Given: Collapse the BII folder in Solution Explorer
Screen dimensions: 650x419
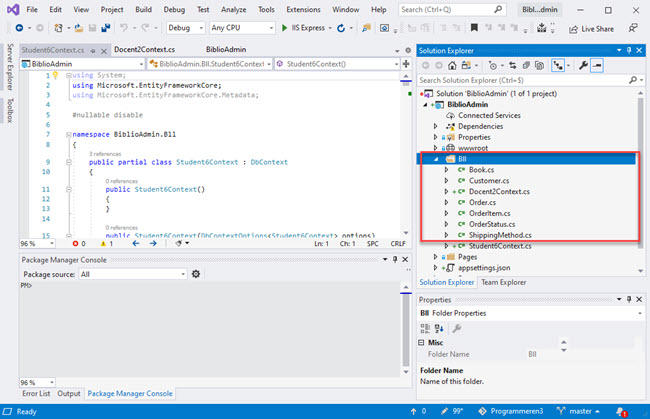Looking at the screenshot, I should coord(436,159).
